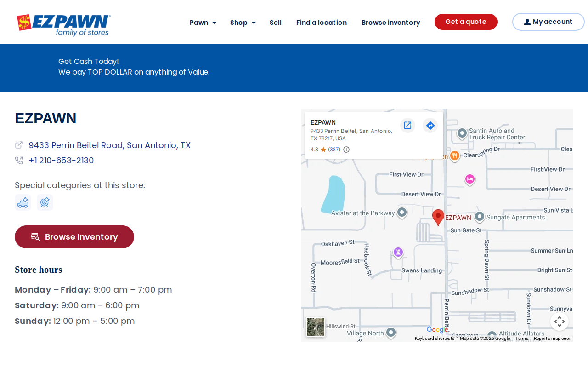This screenshot has width=588, height=368.
Task: Select the Sungate Apartments marker
Action: [x=480, y=217]
